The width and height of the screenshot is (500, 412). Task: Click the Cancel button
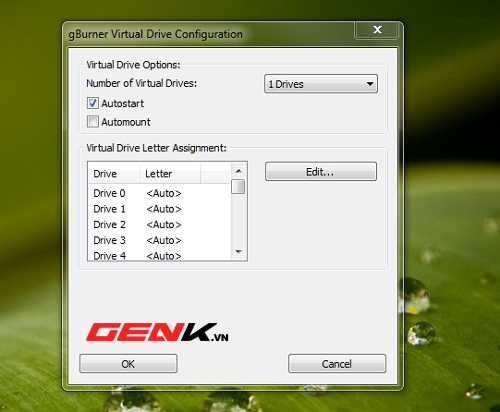[337, 364]
